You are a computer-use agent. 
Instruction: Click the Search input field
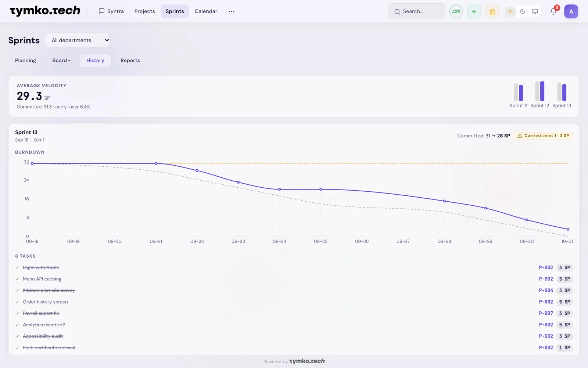point(416,11)
